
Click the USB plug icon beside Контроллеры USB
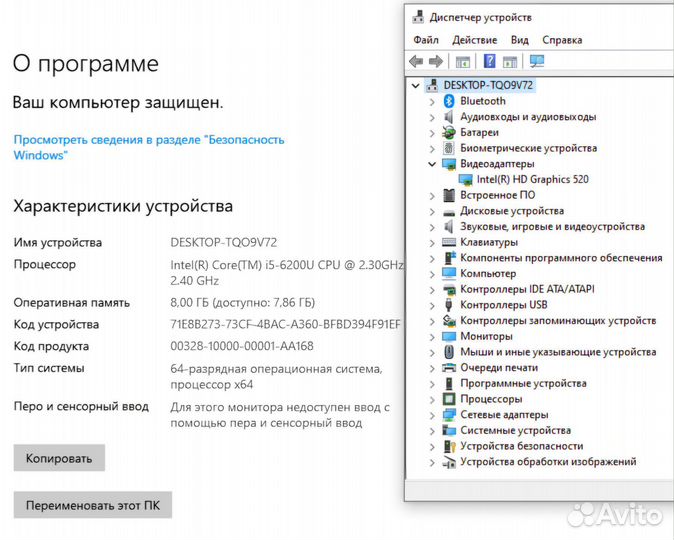449,305
